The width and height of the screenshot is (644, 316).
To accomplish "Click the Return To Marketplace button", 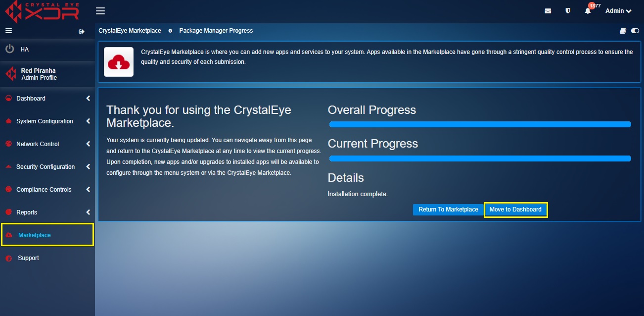I will point(448,210).
